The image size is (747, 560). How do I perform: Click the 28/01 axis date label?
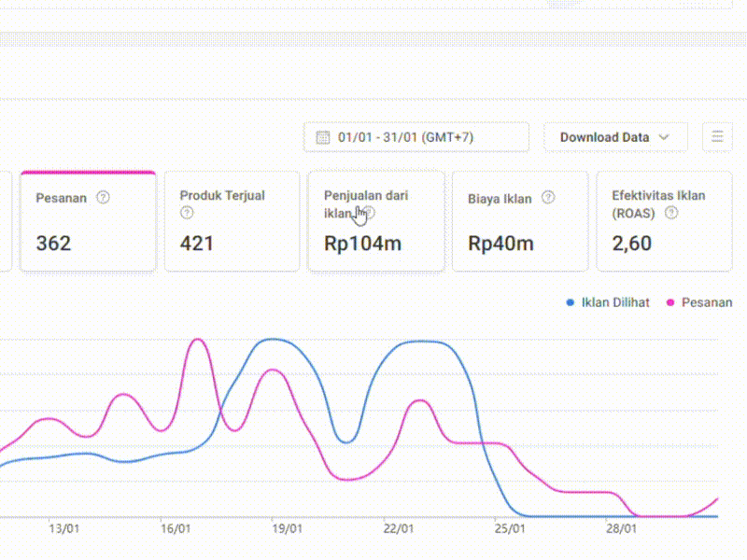click(x=621, y=528)
